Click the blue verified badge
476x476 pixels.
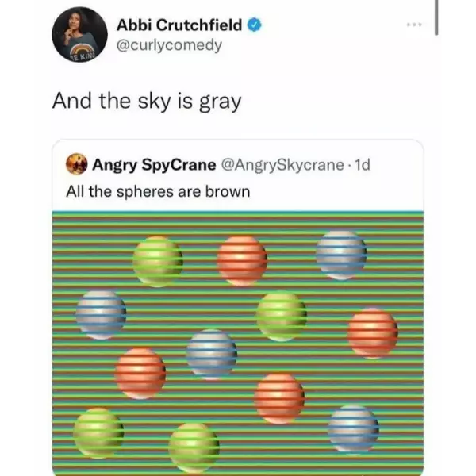255,25
